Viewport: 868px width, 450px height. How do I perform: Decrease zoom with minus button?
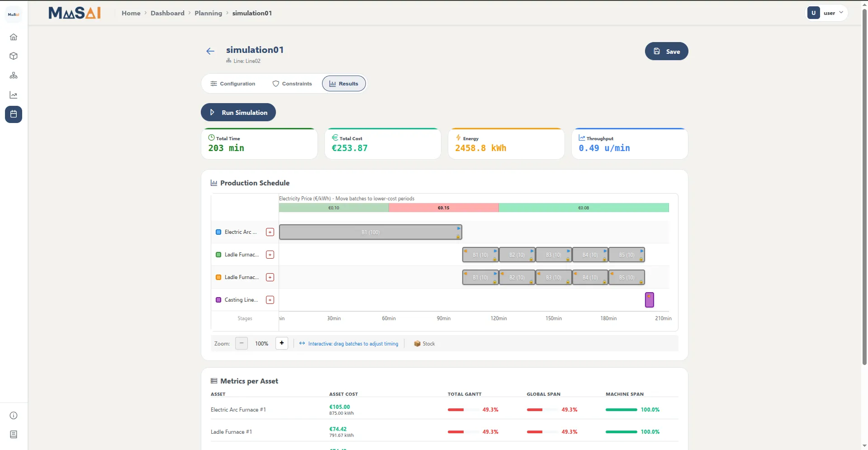[242, 343]
